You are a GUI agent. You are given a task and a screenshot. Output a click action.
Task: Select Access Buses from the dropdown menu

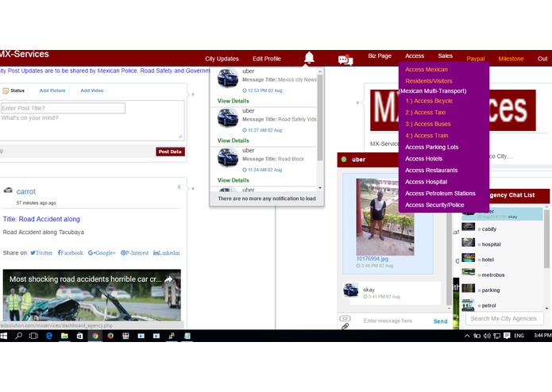(x=428, y=124)
